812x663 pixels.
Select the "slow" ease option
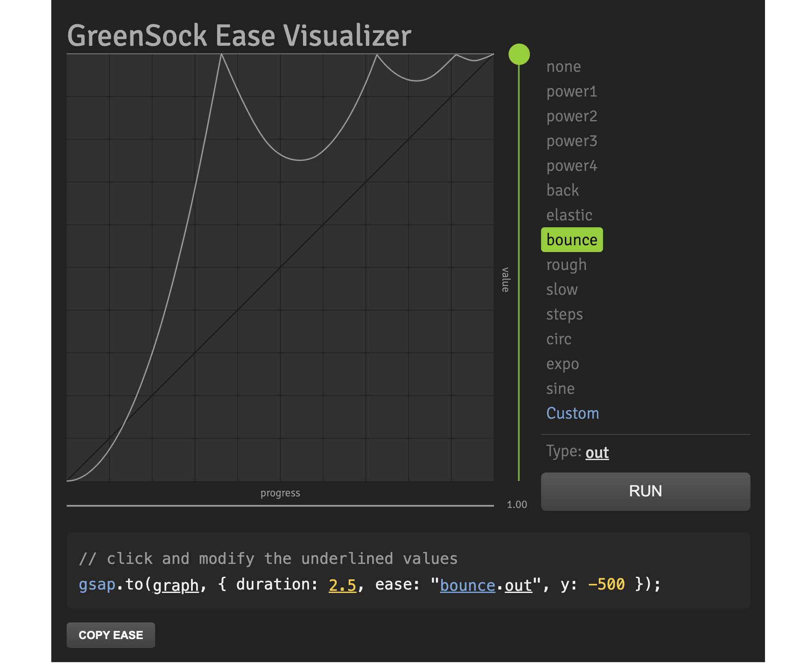(x=562, y=289)
